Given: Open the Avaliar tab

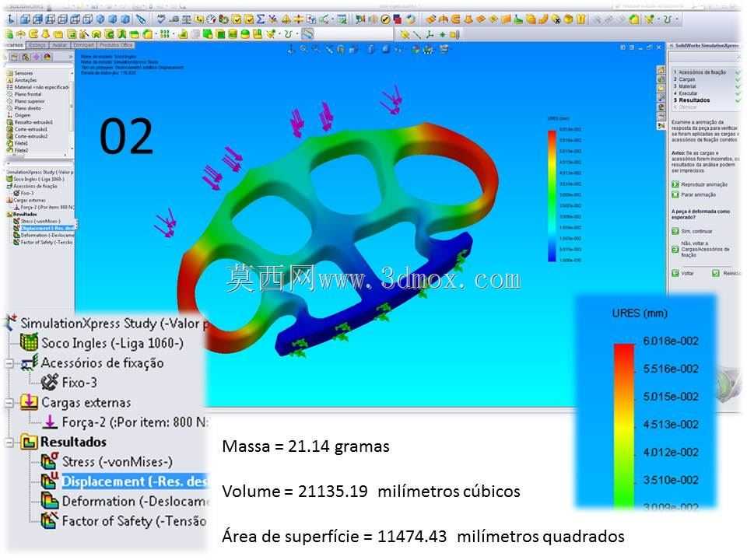Looking at the screenshot, I should (60, 45).
